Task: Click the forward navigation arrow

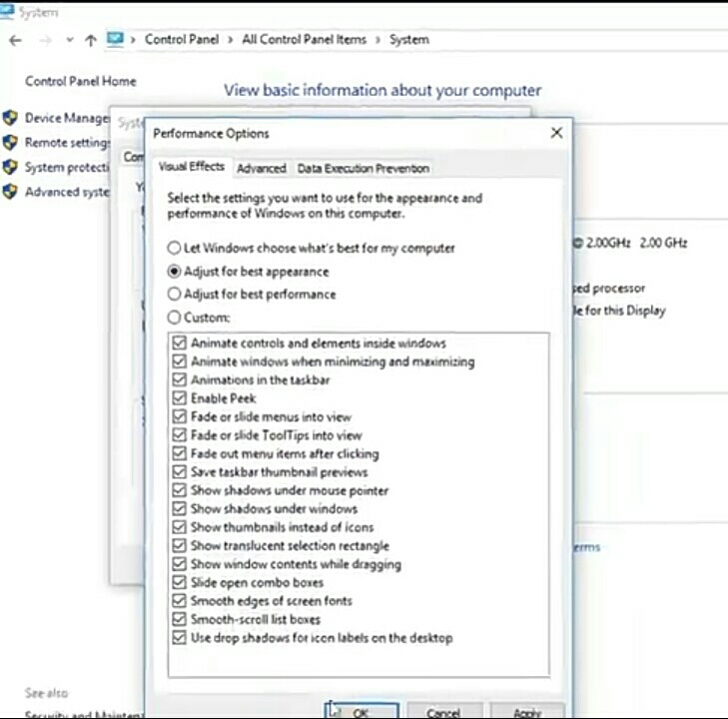Action: coord(45,41)
